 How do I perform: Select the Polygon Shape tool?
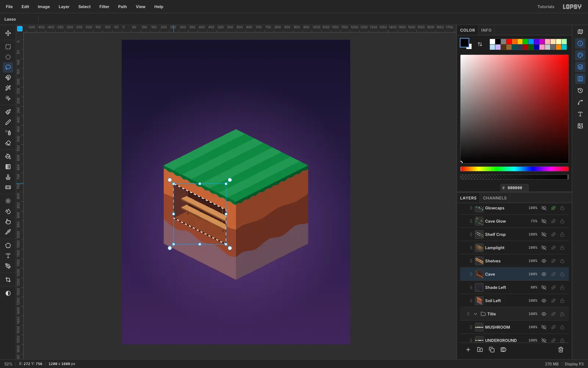click(8, 245)
